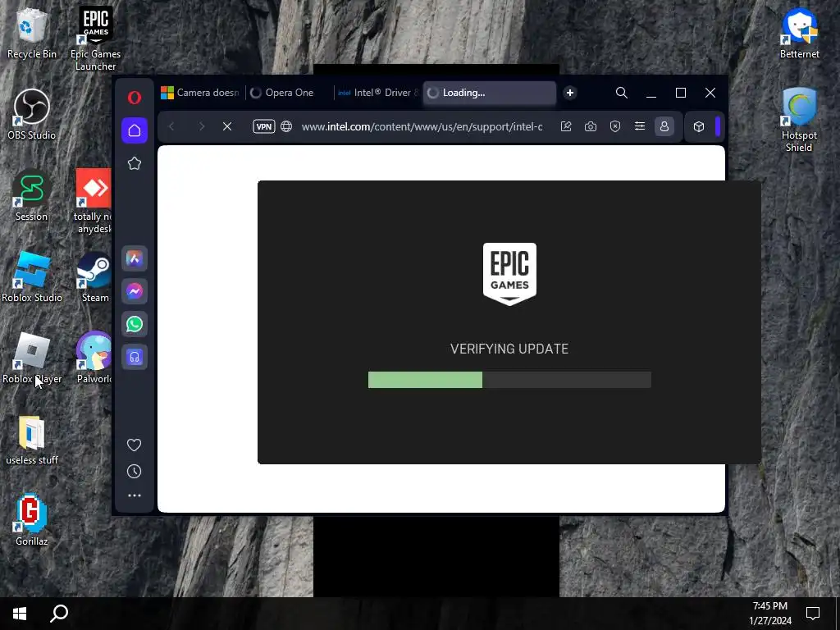The image size is (840, 630).
Task: Open the taskbar clock and date
Action: pos(769,614)
